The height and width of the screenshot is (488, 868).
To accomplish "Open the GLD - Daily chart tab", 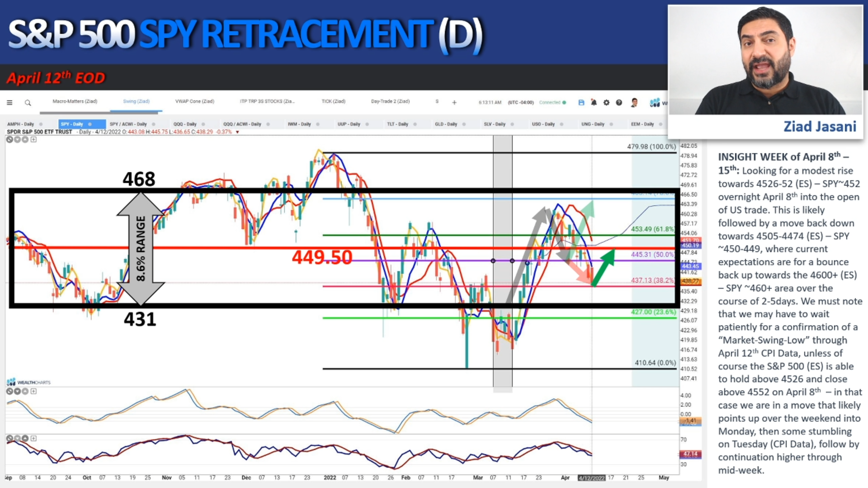I will (446, 124).
